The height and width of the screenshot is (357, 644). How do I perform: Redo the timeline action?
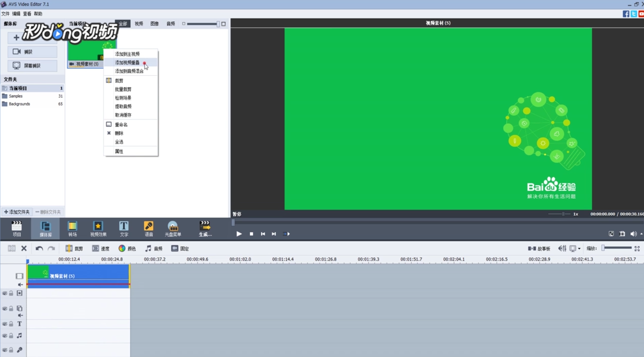51,248
